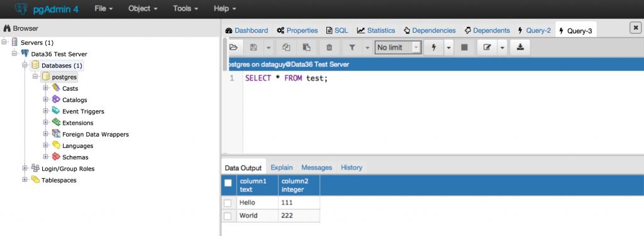Viewport: 644px width, 236px height.
Task: Open the File menu
Action: point(103,9)
